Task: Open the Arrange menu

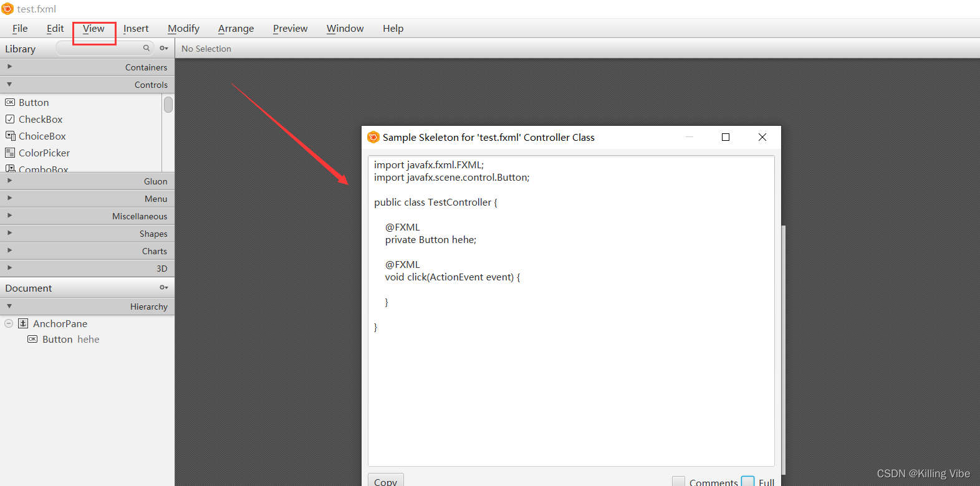Action: (x=236, y=28)
